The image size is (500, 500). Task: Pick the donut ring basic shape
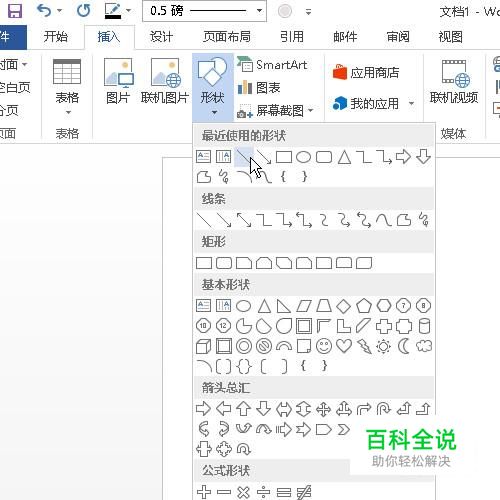click(x=244, y=346)
